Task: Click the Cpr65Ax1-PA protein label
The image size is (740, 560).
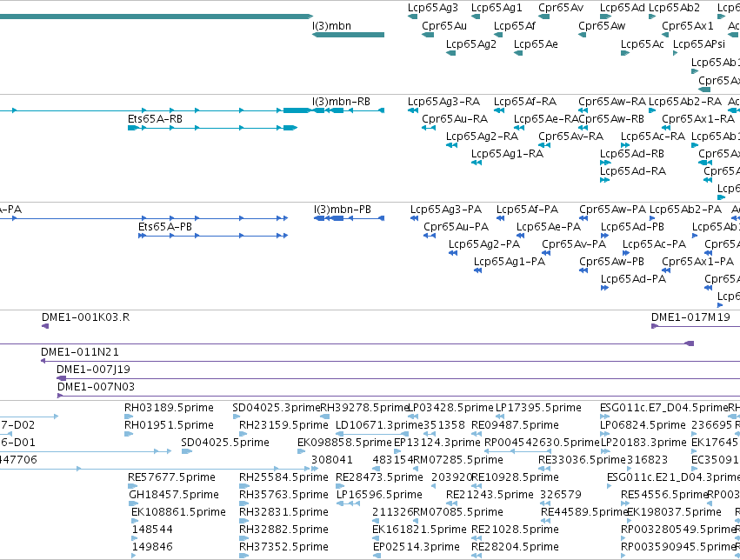Action: tap(697, 262)
